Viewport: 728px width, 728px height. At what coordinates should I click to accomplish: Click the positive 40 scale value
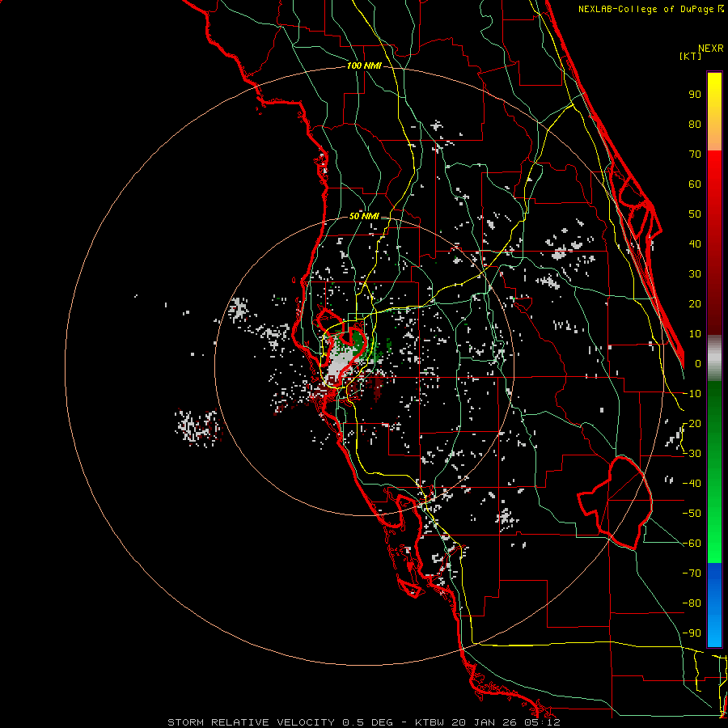(695, 243)
